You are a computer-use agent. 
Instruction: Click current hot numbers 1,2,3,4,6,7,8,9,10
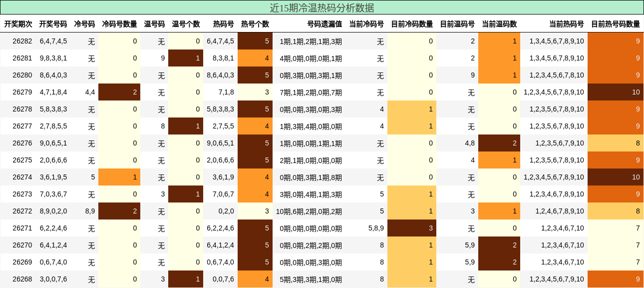tap(557, 194)
